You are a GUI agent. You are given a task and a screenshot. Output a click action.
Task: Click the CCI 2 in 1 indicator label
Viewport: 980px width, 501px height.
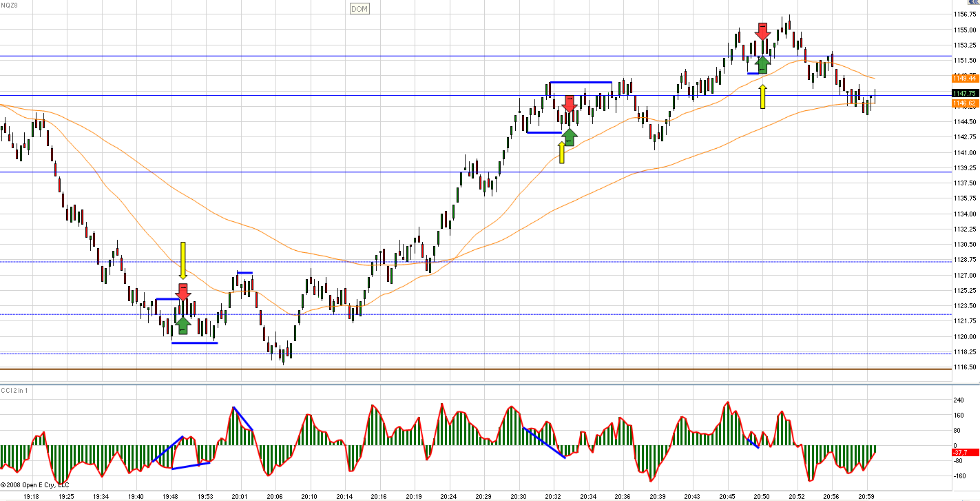point(14,391)
